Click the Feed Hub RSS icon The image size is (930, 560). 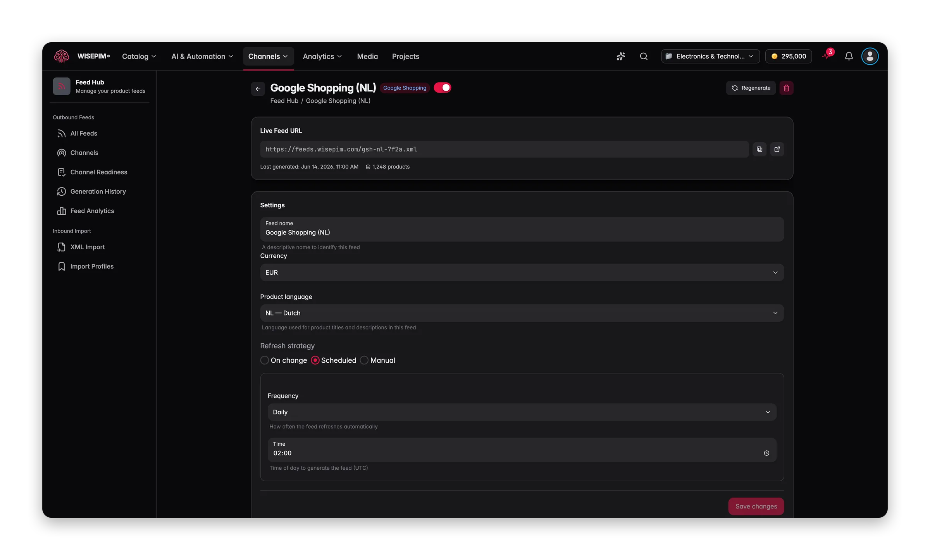61,86
